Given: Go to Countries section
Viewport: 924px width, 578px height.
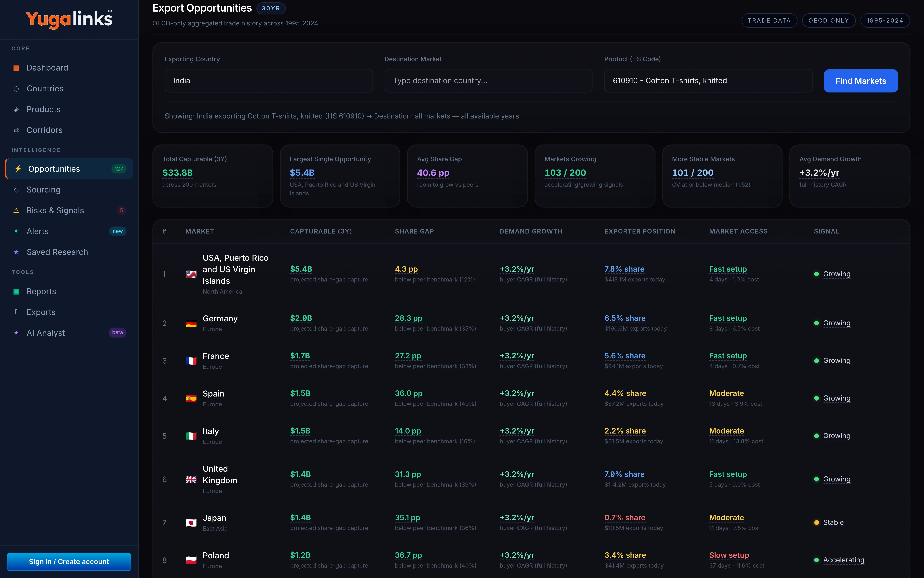Looking at the screenshot, I should [x=69, y=89].
